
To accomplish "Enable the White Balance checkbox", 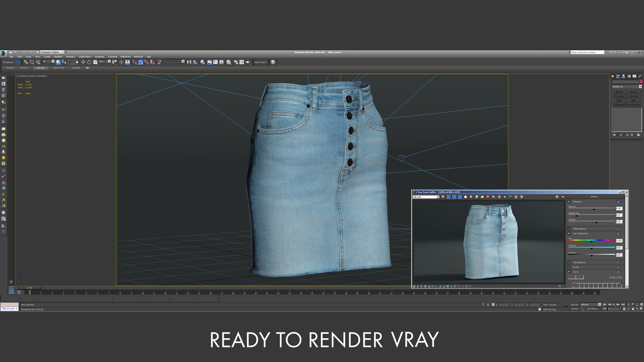I will tap(569, 229).
